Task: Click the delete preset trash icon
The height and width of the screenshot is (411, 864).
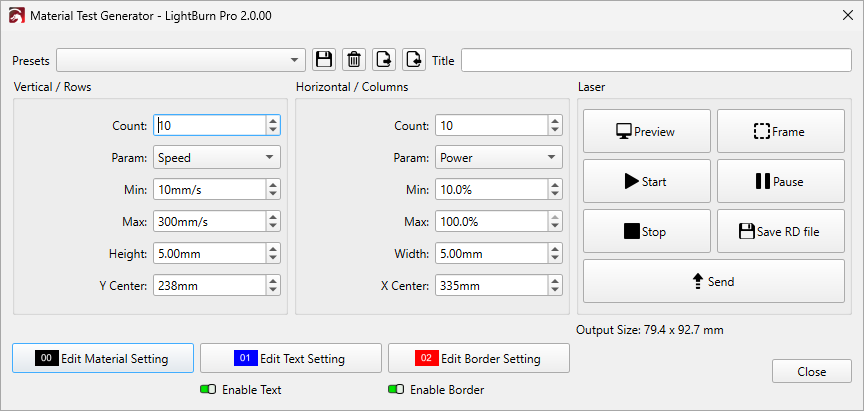Action: [354, 60]
